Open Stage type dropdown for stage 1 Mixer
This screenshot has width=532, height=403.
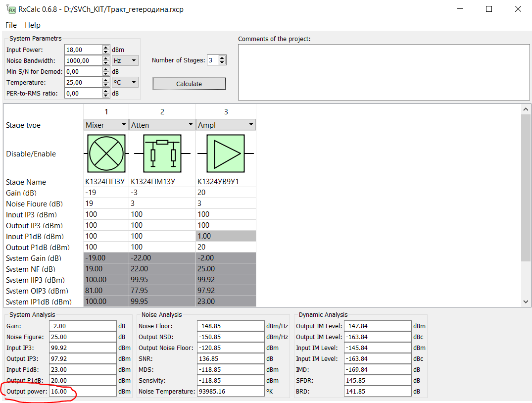point(106,125)
